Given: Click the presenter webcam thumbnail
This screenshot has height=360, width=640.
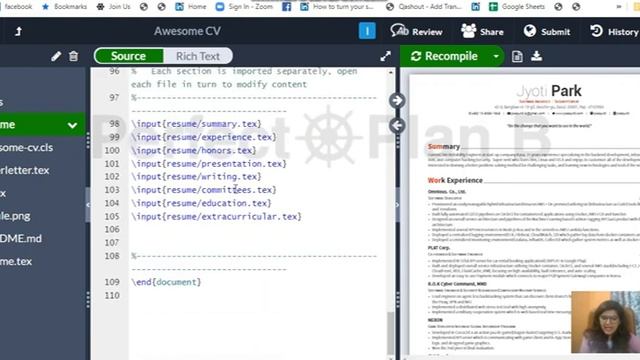Looking at the screenshot, I should 605,322.
